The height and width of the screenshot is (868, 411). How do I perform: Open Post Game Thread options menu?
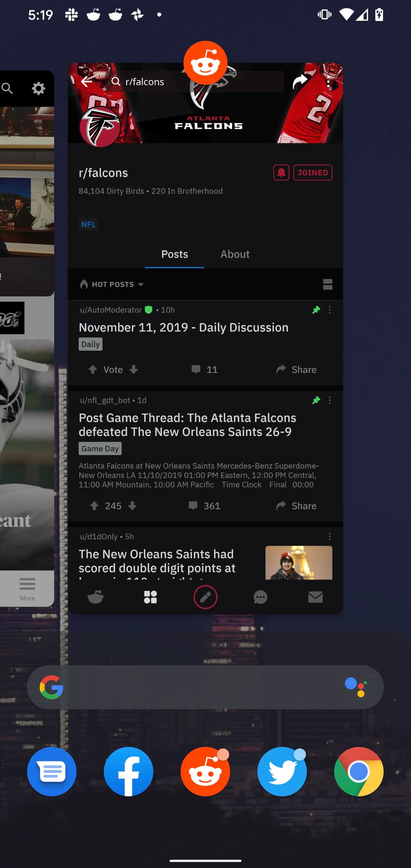(329, 400)
